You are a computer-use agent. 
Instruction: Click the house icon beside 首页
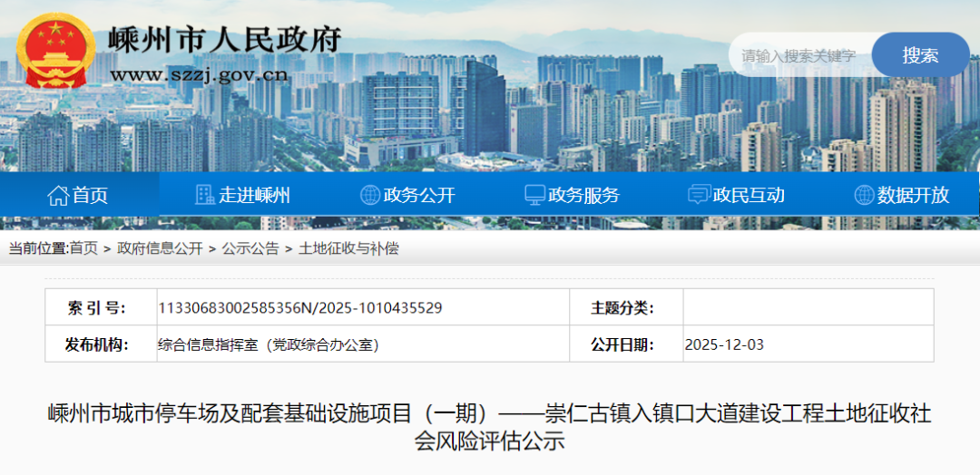coord(58,195)
